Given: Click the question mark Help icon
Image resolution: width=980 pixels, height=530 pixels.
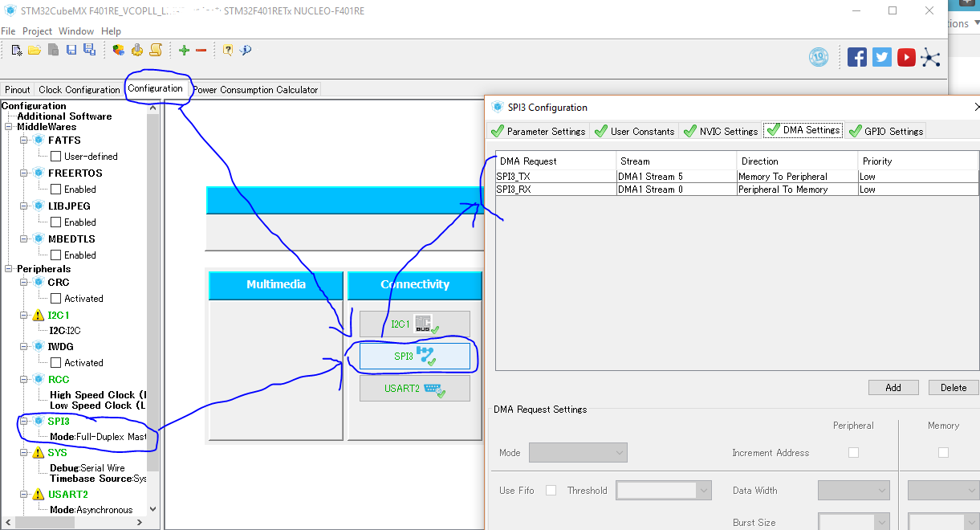Looking at the screenshot, I should (228, 50).
